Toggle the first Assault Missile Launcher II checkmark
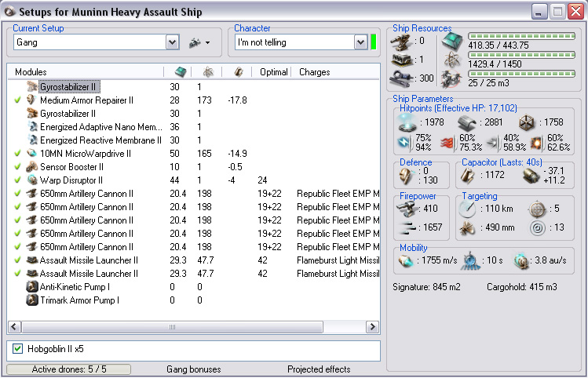The height and width of the screenshot is (378, 588). click(17, 260)
